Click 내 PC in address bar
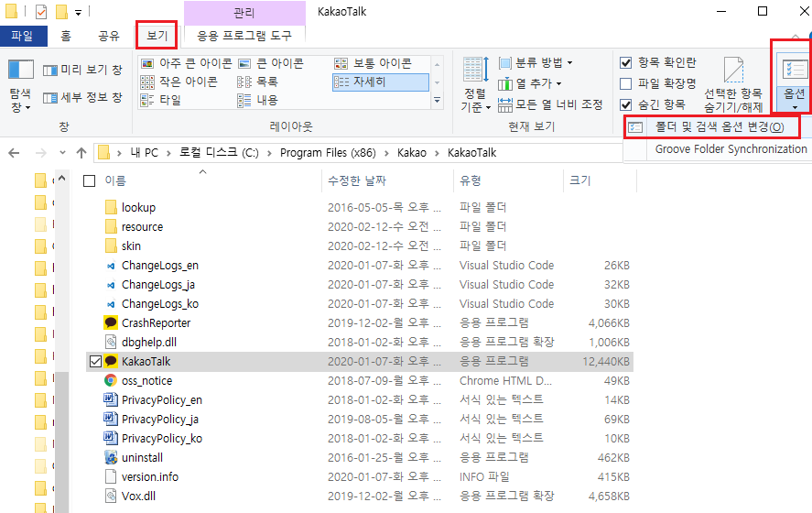812x513 pixels. [x=144, y=153]
